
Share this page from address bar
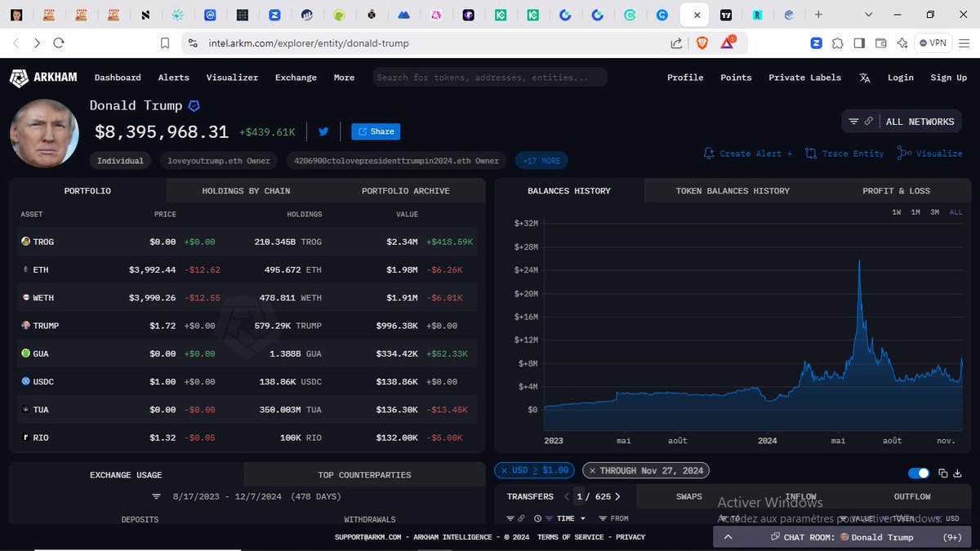pyautogui.click(x=676, y=43)
